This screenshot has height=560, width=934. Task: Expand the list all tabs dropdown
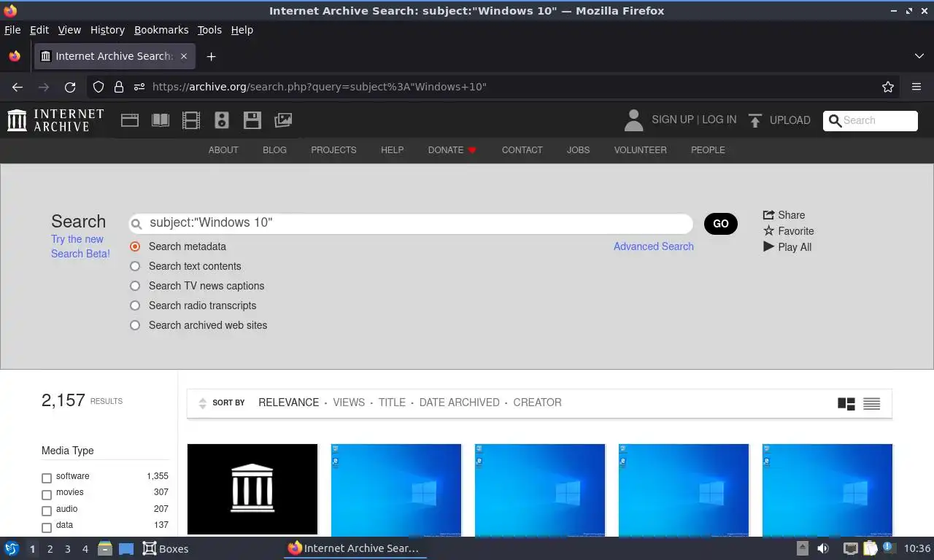[919, 56]
